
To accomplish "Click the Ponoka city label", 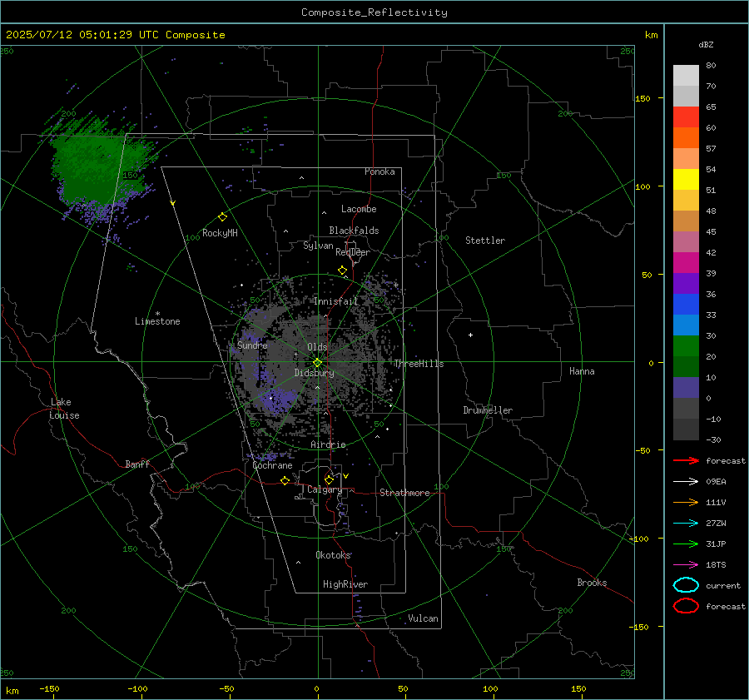I will 379,171.
